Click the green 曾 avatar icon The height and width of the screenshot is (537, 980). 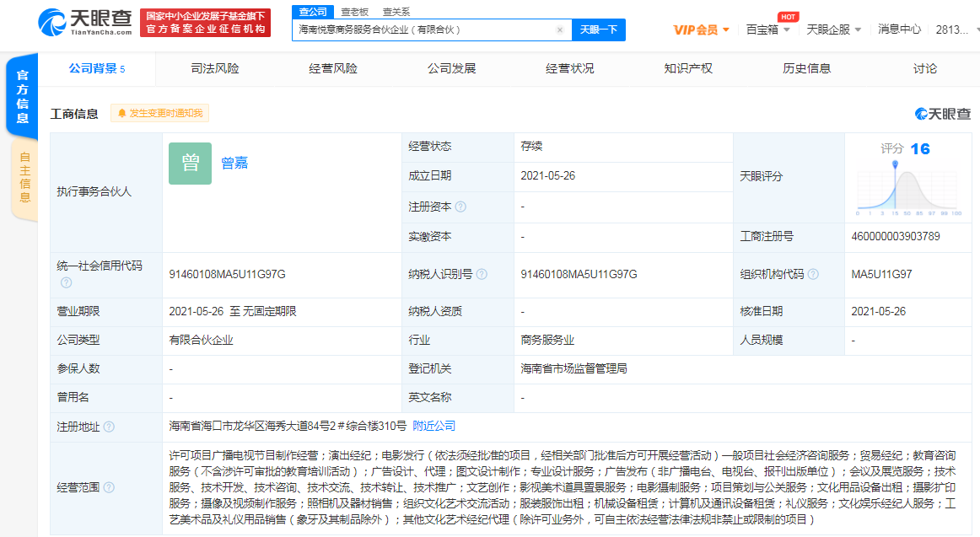coord(190,164)
